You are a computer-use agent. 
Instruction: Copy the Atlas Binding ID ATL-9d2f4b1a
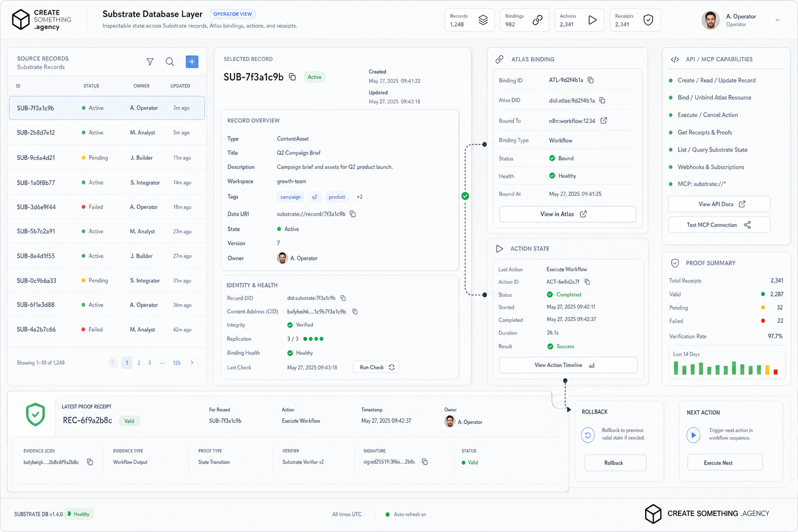(x=591, y=80)
